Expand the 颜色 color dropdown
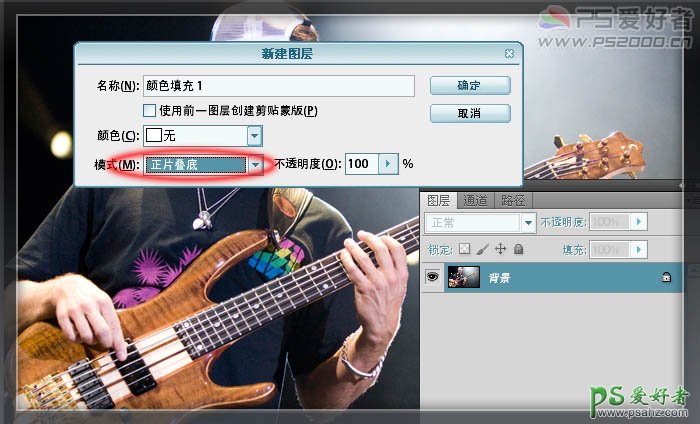The image size is (700, 424). [254, 134]
